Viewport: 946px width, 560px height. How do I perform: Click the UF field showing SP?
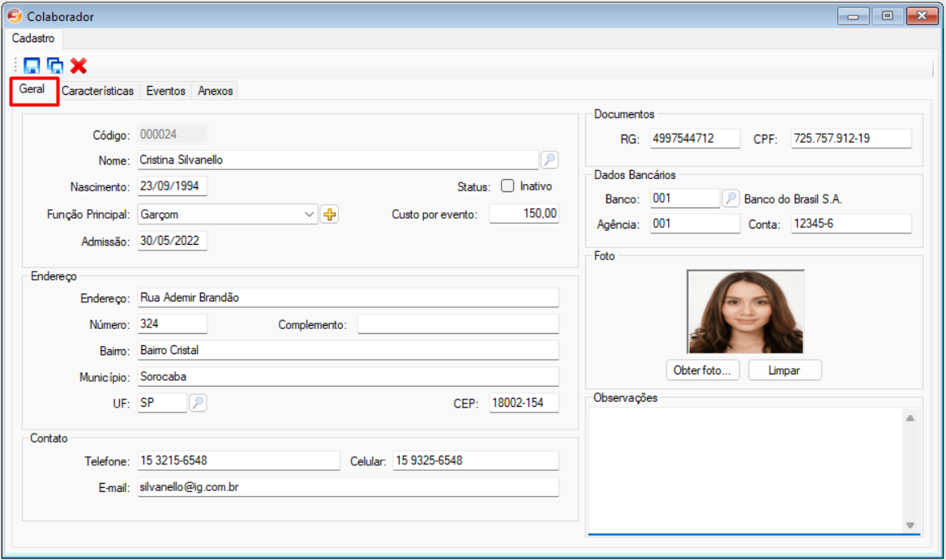pyautogui.click(x=162, y=403)
